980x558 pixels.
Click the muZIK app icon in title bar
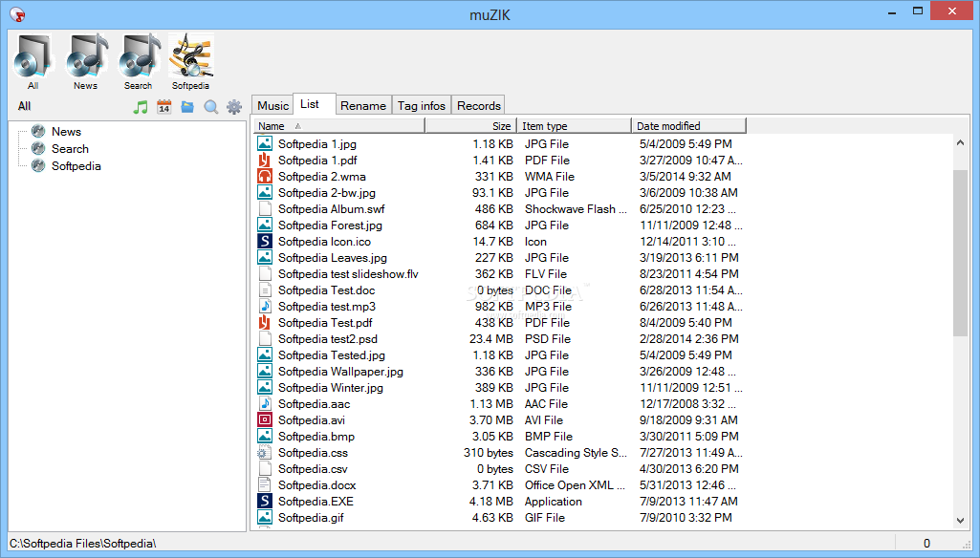[x=17, y=13]
